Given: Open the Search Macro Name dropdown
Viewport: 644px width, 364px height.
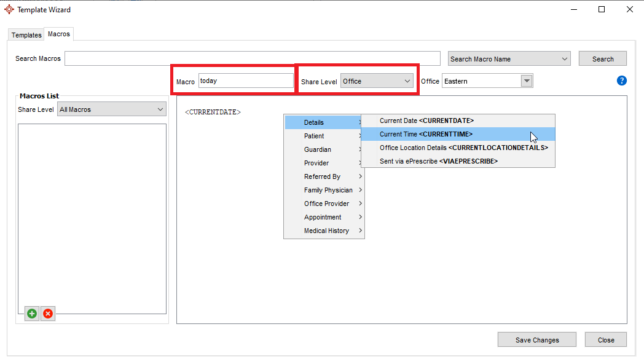Looking at the screenshot, I should (x=509, y=59).
